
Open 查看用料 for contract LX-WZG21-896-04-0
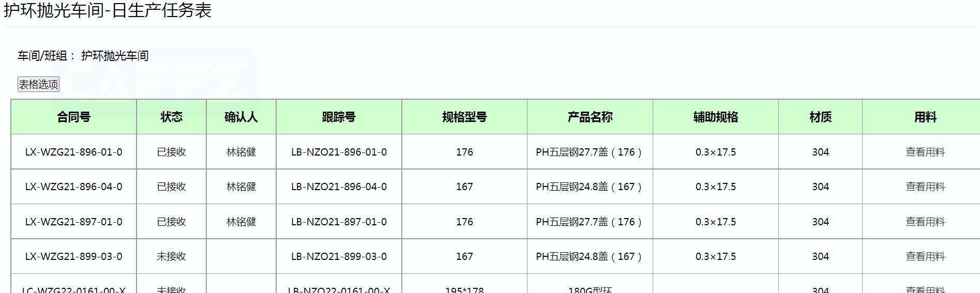925,187
